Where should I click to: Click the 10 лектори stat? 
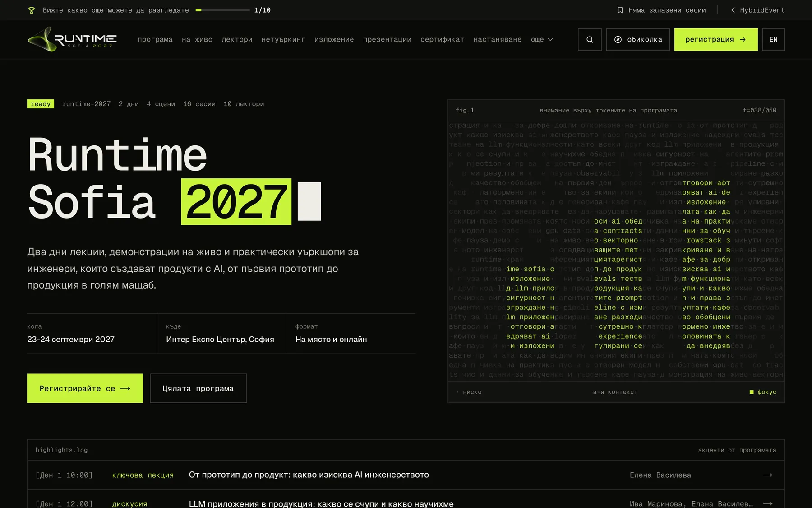click(244, 104)
